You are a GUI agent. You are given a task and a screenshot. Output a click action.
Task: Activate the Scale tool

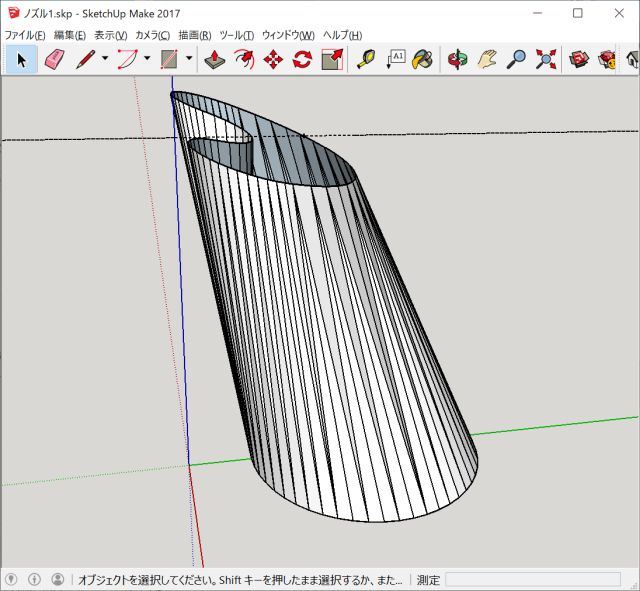click(x=332, y=59)
